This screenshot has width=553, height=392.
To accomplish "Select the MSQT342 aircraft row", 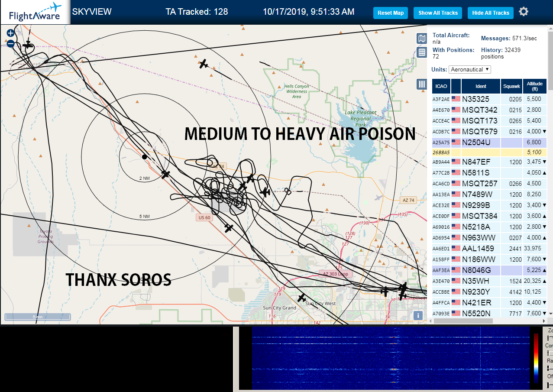I will (x=489, y=110).
